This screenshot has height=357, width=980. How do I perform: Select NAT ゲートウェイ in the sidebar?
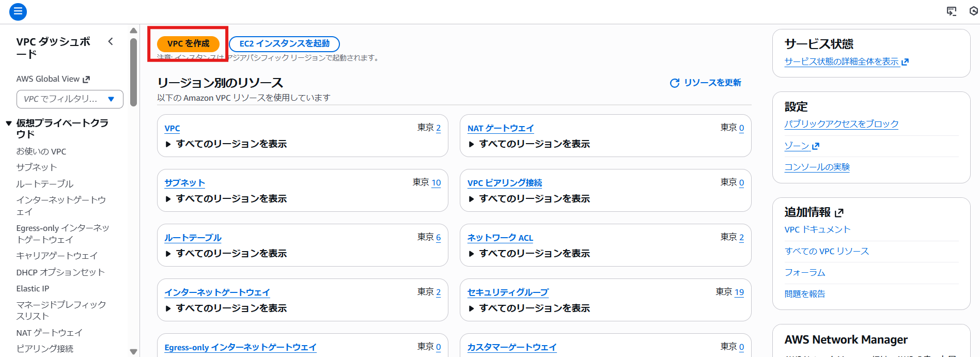pyautogui.click(x=49, y=333)
